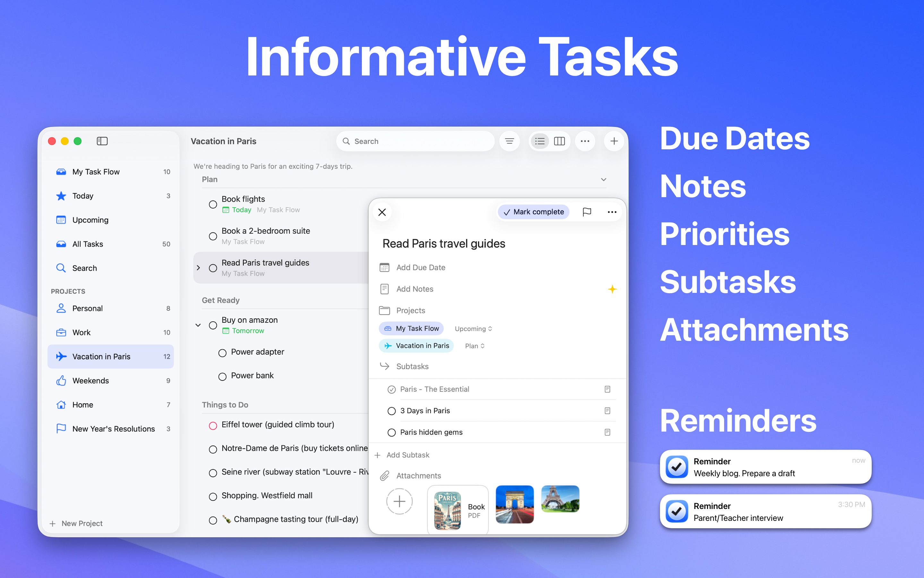Open the filter options icon
The height and width of the screenshot is (578, 924).
pos(509,141)
